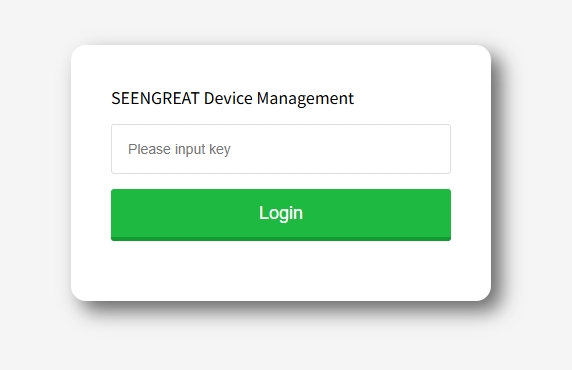
Task: Place cursor in the key entry box
Action: click(x=281, y=149)
